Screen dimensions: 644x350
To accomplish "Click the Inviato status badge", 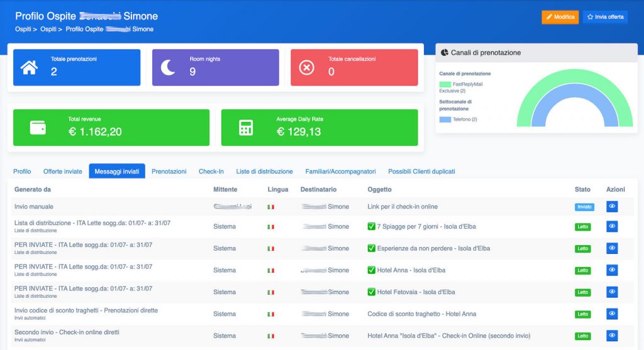I will click(x=584, y=207).
